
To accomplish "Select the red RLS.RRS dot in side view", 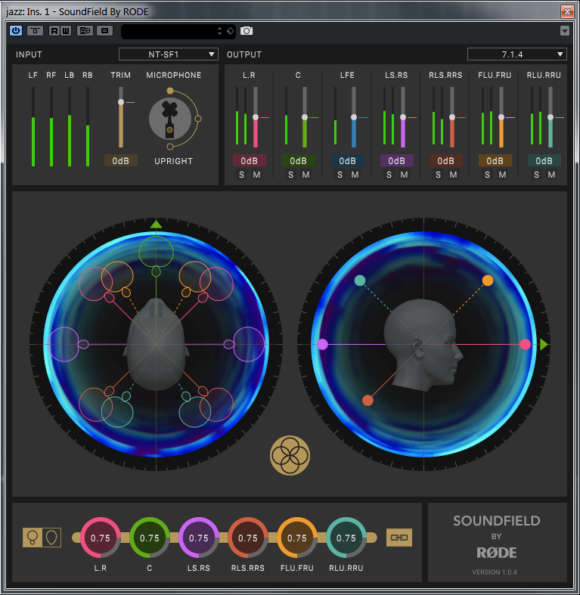I will click(367, 400).
